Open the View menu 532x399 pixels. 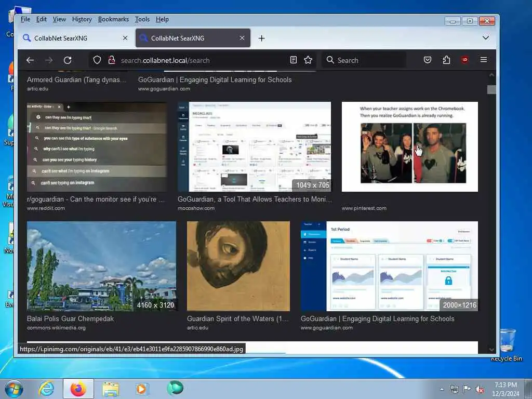click(59, 19)
